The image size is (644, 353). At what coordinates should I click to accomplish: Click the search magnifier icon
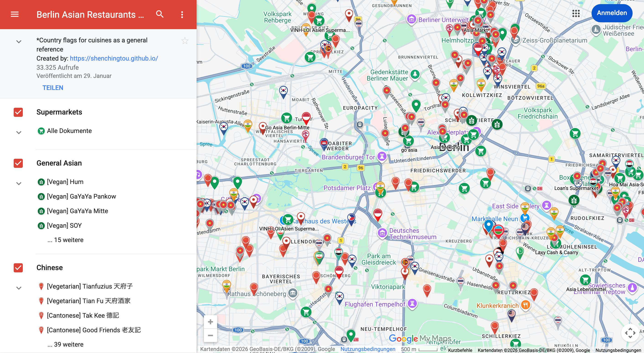coord(160,14)
